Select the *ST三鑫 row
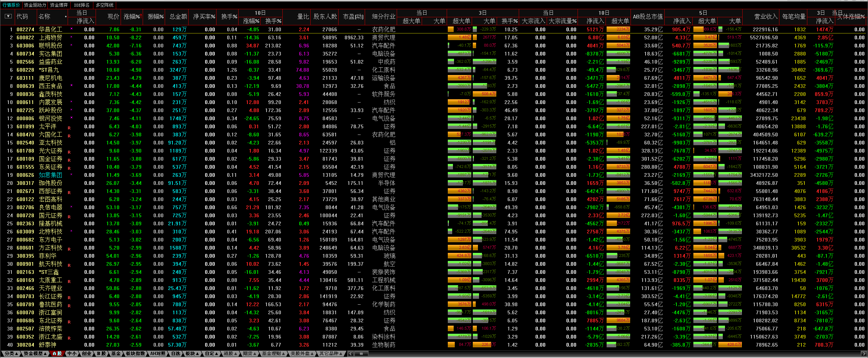Screen dimensions: 868x358 (434, 272)
